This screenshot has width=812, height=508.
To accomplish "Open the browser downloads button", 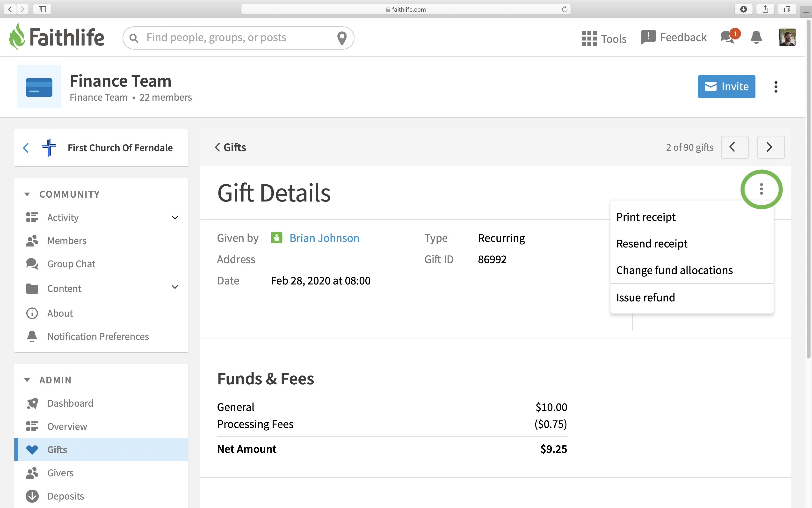I will [x=743, y=9].
